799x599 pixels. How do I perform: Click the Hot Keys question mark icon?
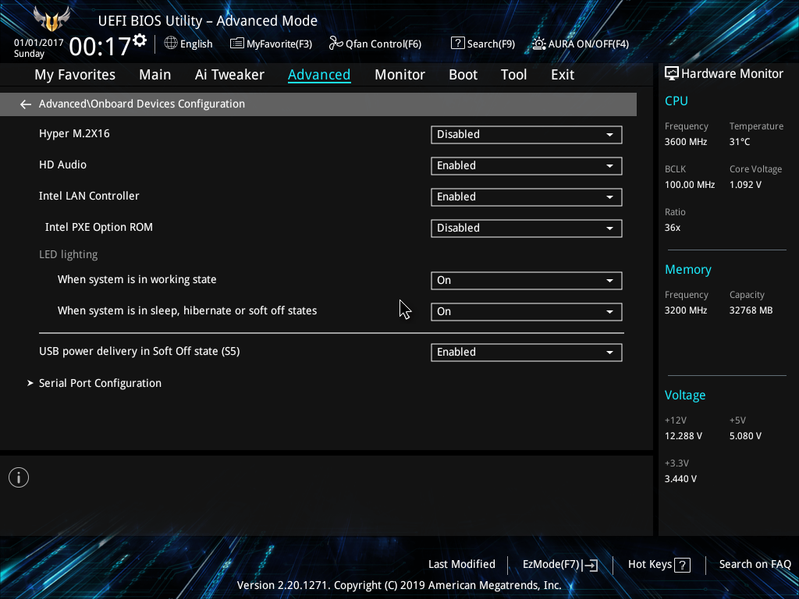pos(682,564)
